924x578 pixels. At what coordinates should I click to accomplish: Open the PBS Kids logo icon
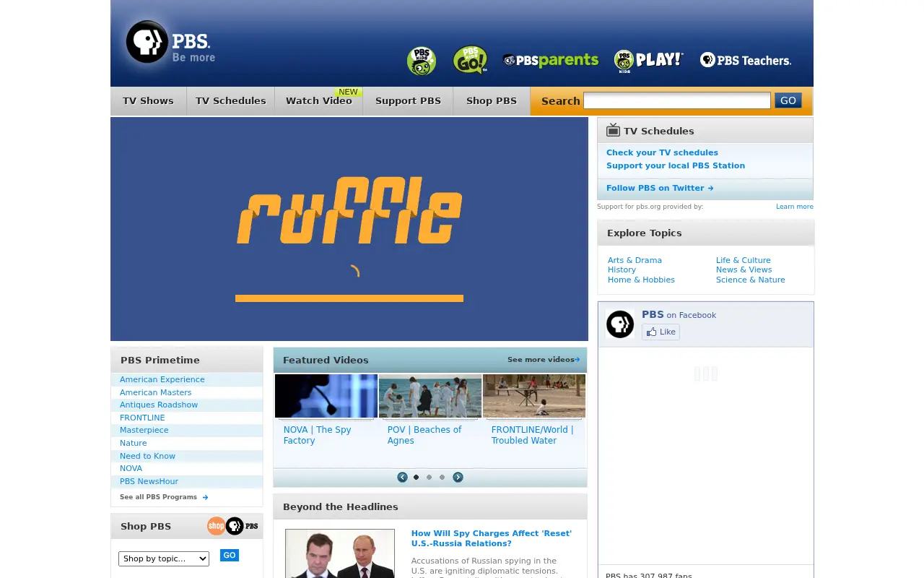422,61
